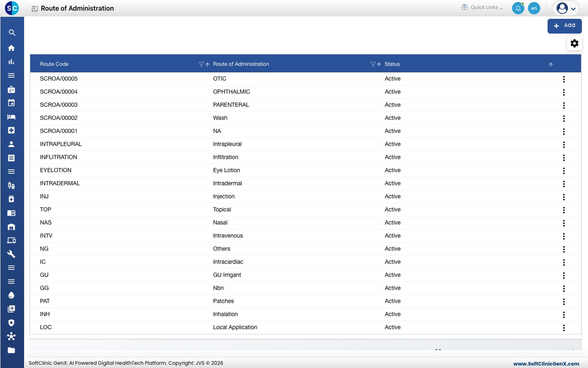Go to the Home icon in sidebar
The width and height of the screenshot is (588, 368).
coord(11,48)
